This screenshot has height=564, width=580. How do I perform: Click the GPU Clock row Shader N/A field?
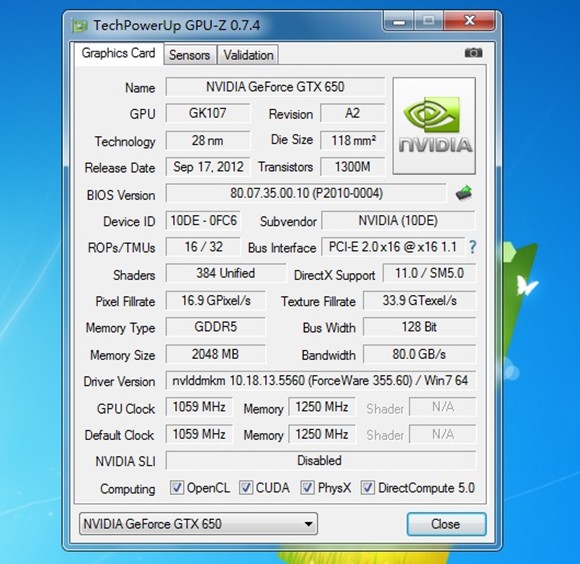tap(443, 407)
